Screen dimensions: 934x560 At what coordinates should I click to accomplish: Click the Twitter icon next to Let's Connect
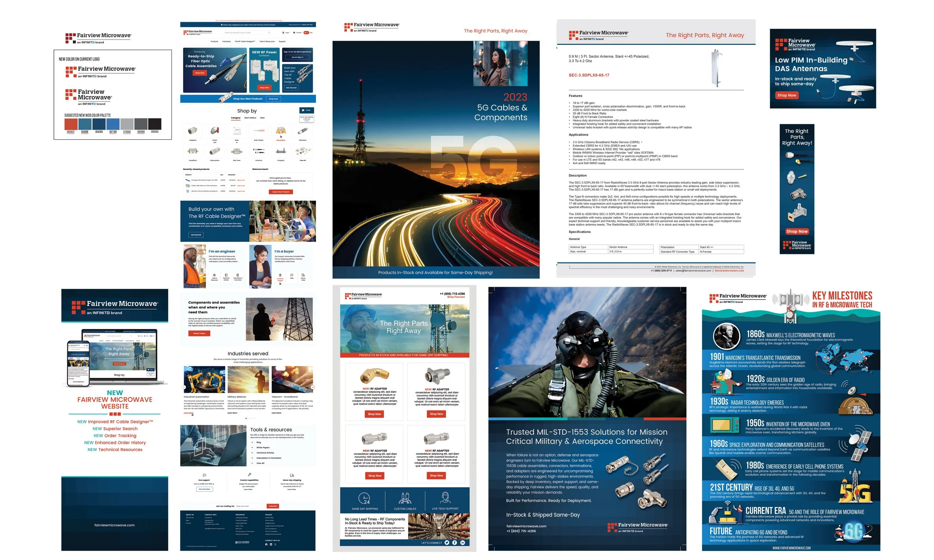[x=446, y=543]
